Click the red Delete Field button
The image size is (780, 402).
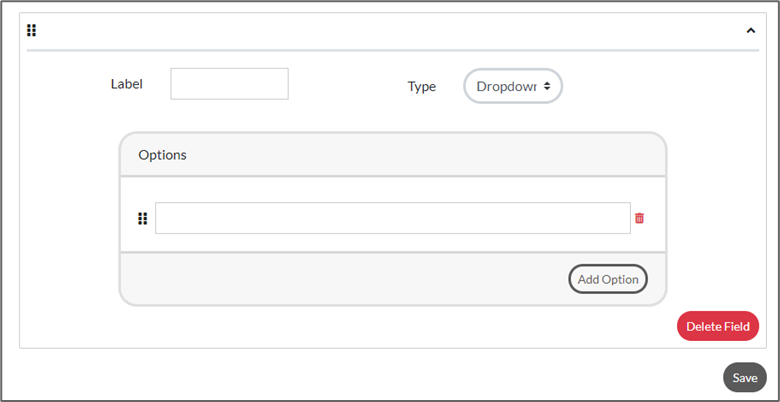coord(717,326)
